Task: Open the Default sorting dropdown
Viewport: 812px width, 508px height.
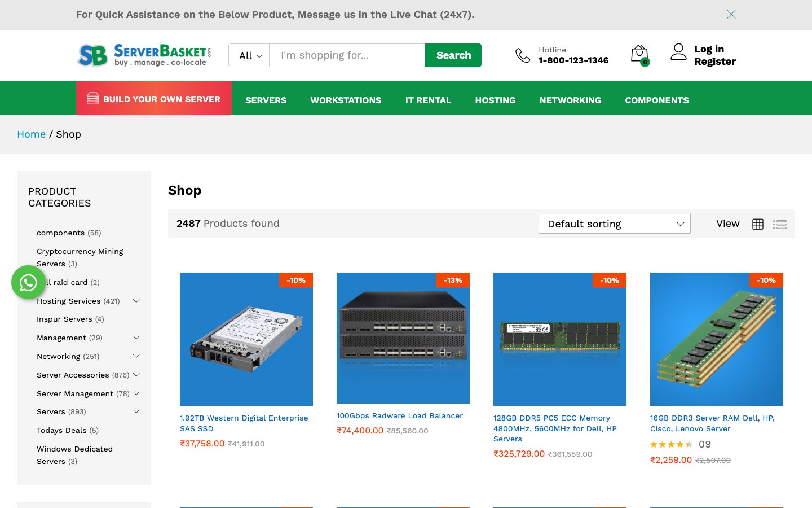Action: [x=615, y=224]
